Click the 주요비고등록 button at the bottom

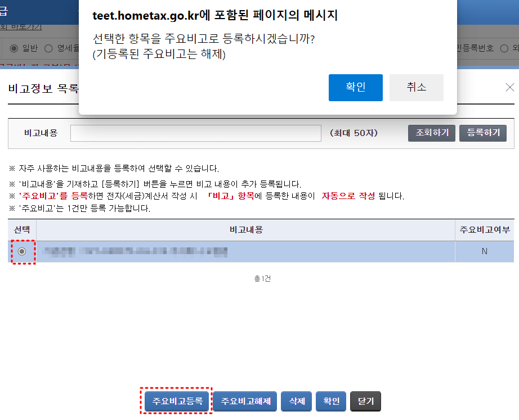176,401
